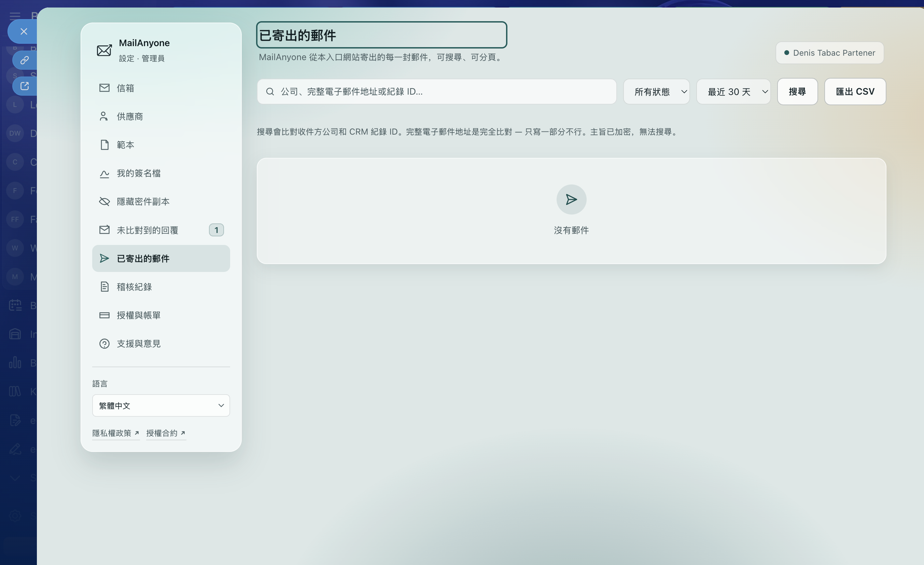This screenshot has width=924, height=565.
Task: Select the FF avatar in background sidebar
Action: [15, 219]
